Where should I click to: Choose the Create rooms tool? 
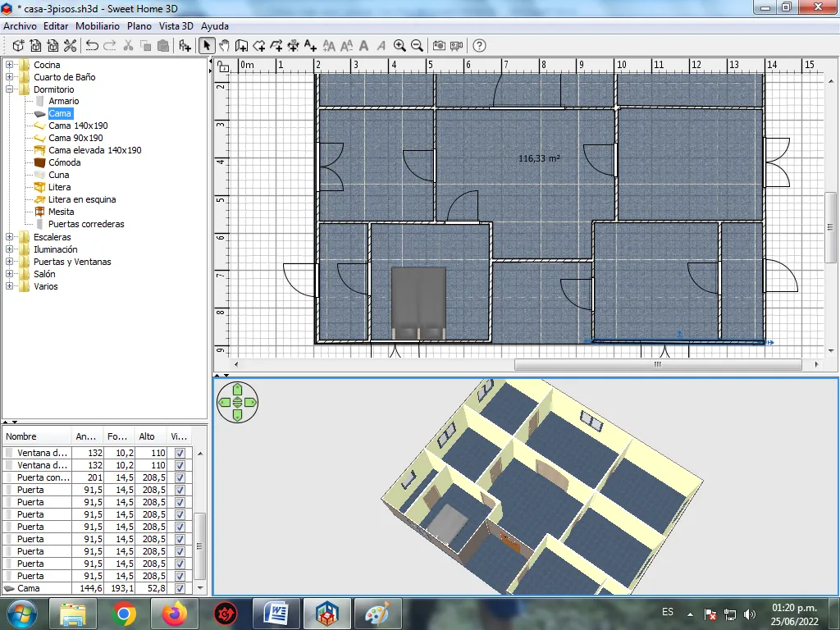coord(258,46)
